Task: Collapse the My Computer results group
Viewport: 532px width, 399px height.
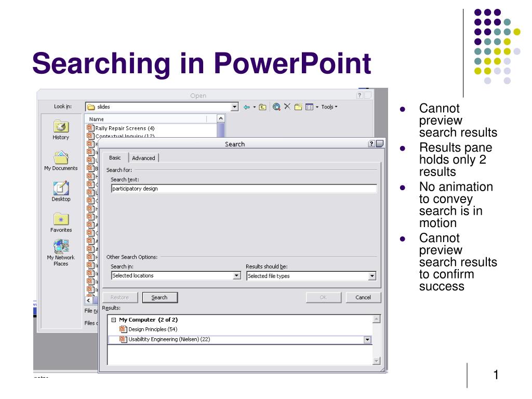Action: pyautogui.click(x=114, y=320)
